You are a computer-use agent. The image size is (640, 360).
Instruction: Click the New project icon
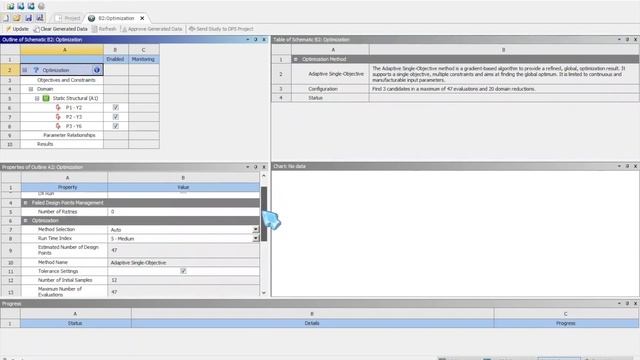tap(6, 18)
